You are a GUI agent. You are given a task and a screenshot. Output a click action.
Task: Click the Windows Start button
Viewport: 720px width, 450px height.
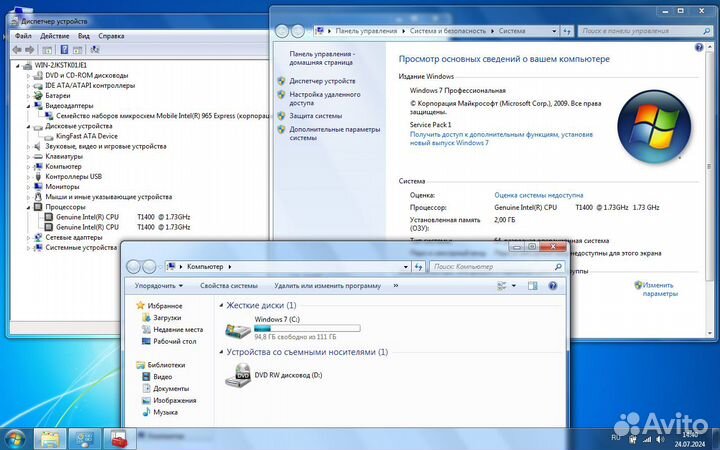pos(15,439)
